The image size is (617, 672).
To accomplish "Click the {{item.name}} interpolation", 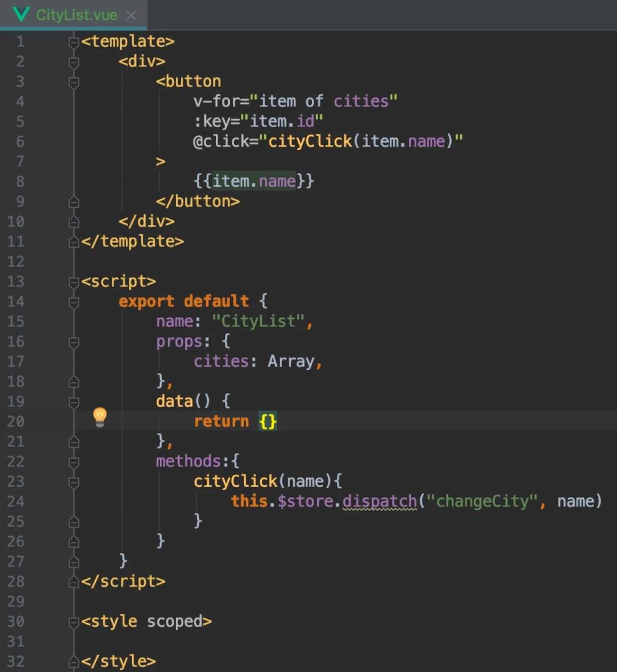I will [x=254, y=181].
